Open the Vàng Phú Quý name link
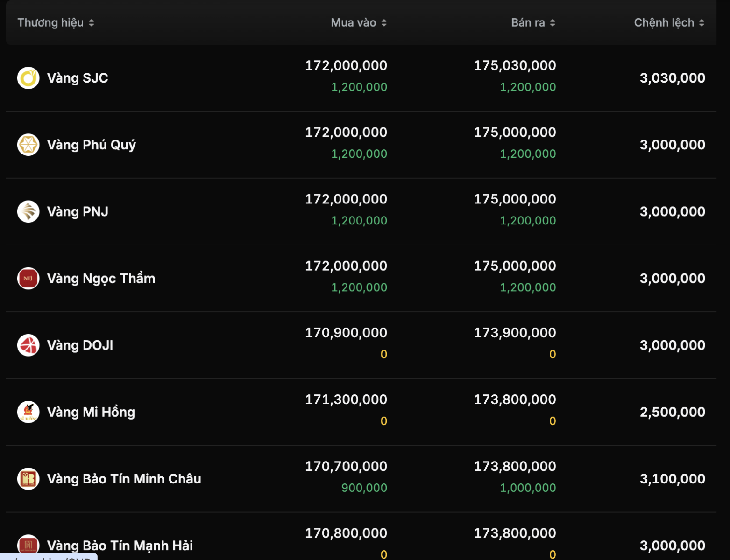Screen dimensions: 730x560 click(92, 145)
